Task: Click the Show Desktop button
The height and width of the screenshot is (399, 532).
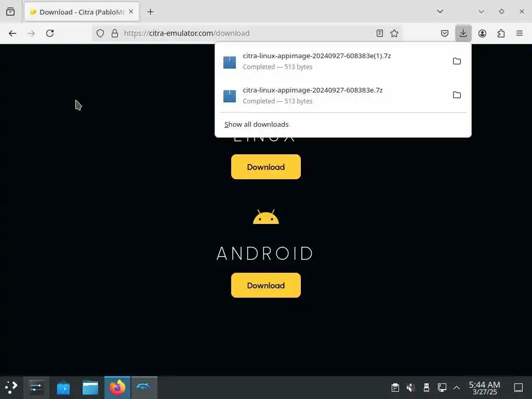Action: tap(518, 388)
